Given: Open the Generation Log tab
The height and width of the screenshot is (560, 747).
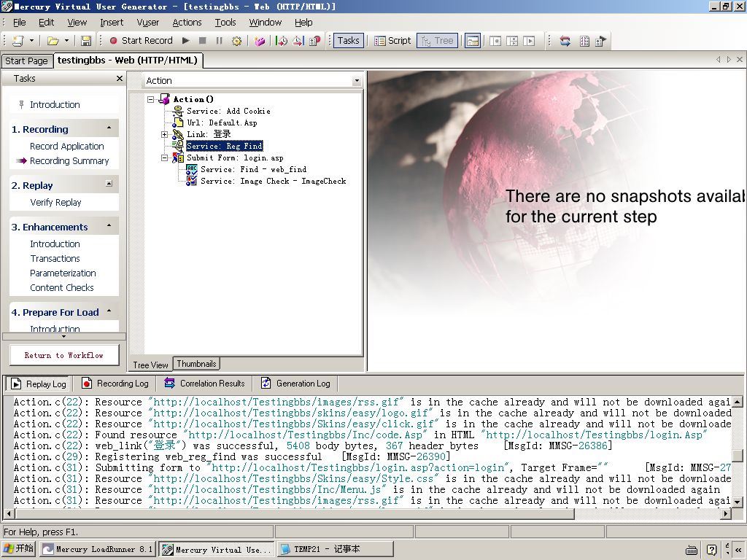Looking at the screenshot, I should pos(295,384).
